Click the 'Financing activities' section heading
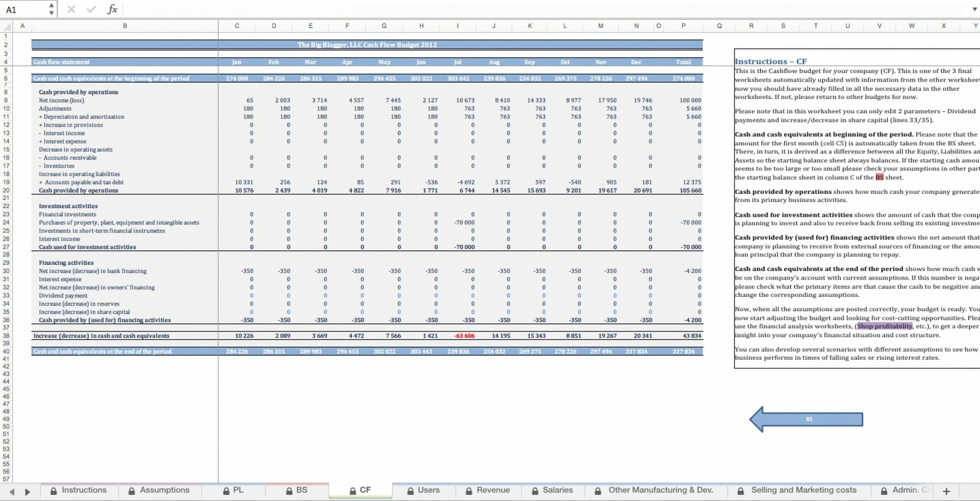 point(66,263)
